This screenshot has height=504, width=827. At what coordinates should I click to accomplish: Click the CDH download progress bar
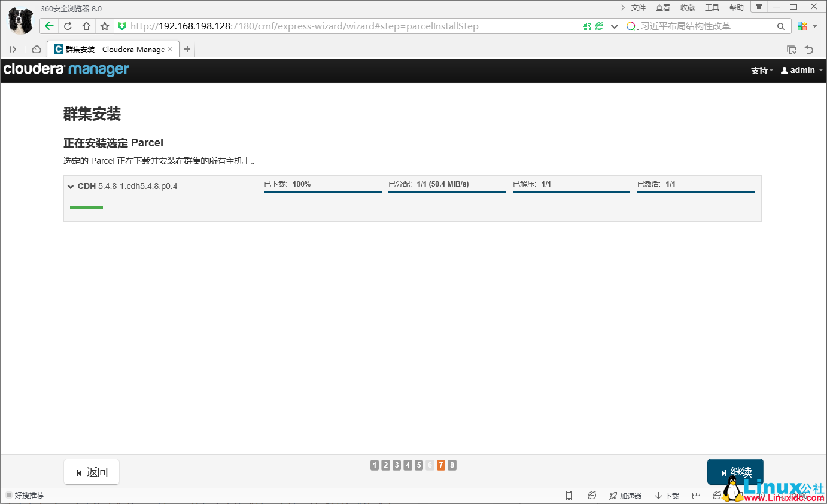[322, 192]
